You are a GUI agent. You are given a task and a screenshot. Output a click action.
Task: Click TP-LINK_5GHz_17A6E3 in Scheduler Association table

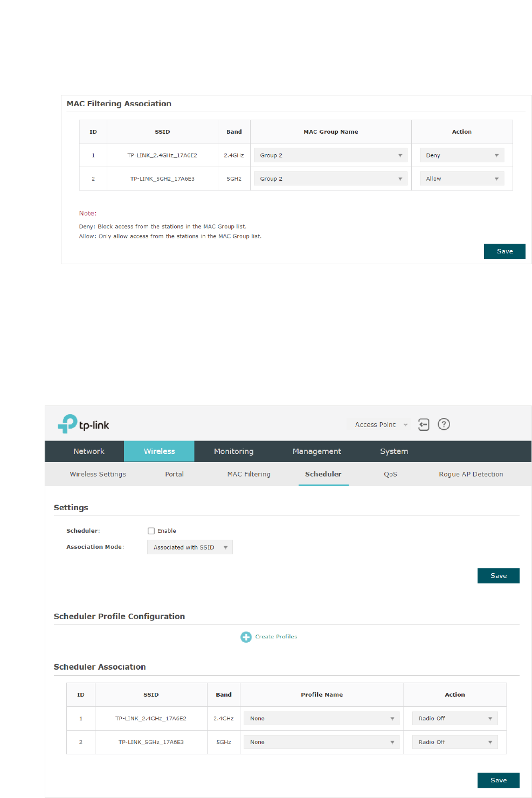click(151, 742)
